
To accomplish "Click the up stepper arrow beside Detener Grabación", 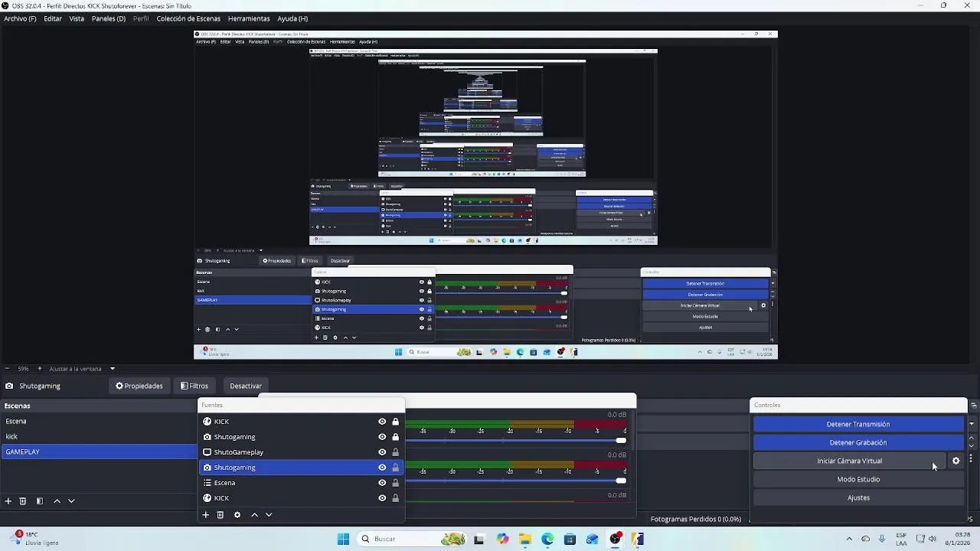I will pos(971,439).
